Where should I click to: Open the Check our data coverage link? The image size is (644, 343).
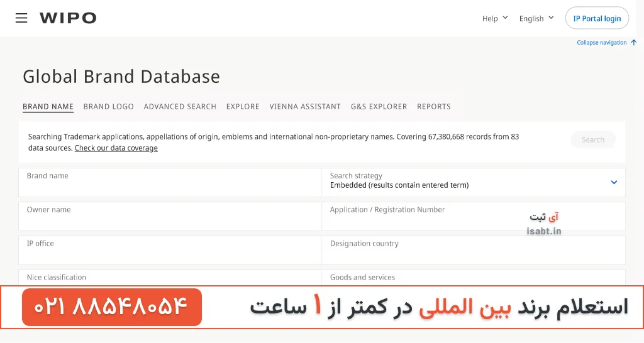(x=116, y=148)
